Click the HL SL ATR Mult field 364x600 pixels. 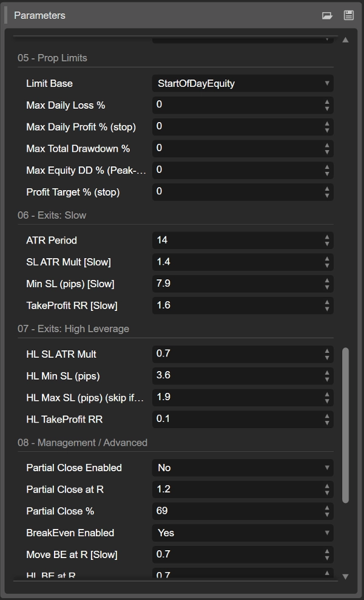(x=237, y=354)
